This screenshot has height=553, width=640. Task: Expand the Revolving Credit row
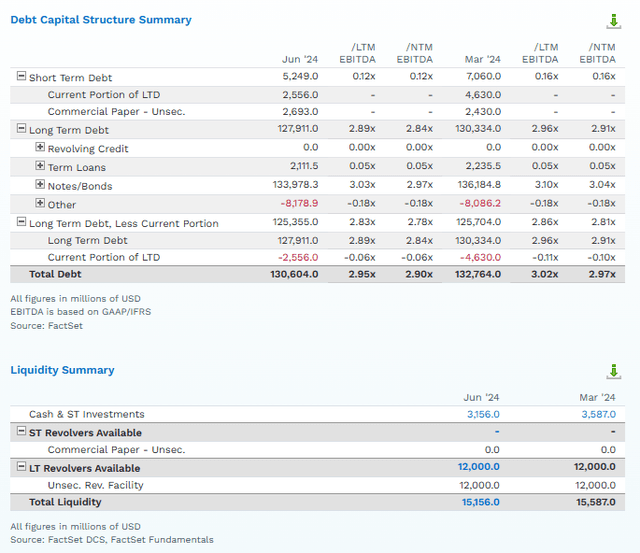40,148
